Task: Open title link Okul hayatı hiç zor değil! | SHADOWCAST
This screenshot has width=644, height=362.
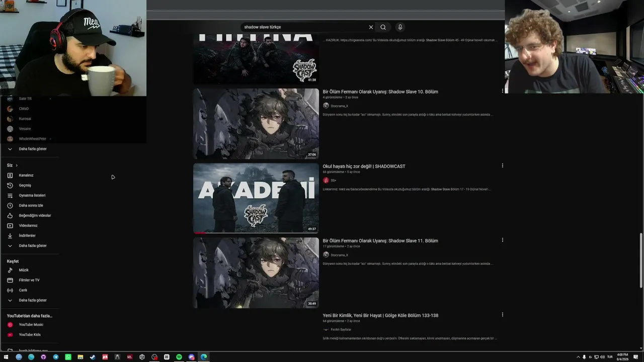Action: 364,166
